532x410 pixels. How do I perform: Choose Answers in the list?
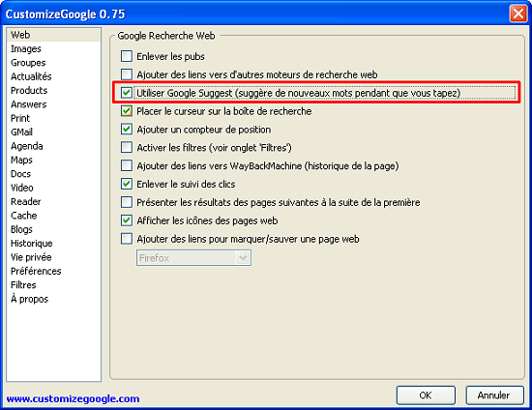point(53,104)
